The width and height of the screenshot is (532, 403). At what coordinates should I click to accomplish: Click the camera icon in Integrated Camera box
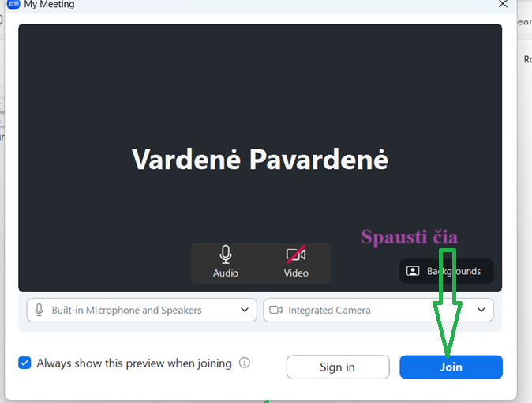(x=275, y=310)
